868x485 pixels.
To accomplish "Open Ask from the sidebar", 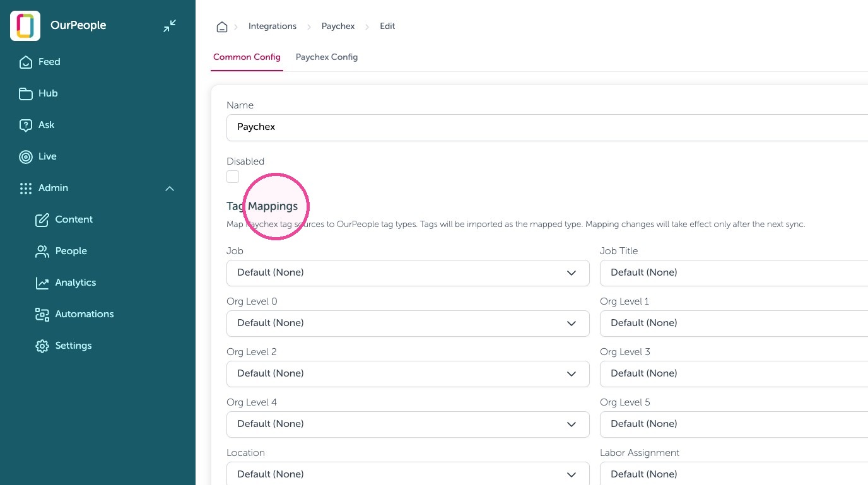I will [x=47, y=125].
